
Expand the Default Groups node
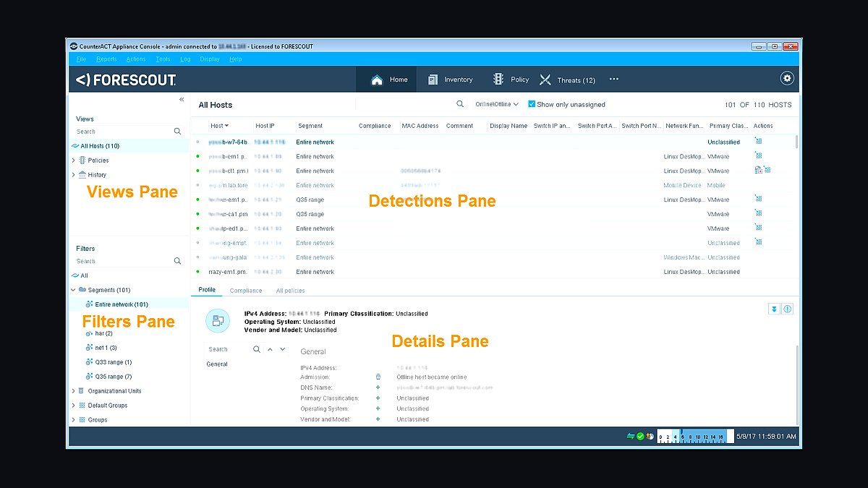pos(74,406)
